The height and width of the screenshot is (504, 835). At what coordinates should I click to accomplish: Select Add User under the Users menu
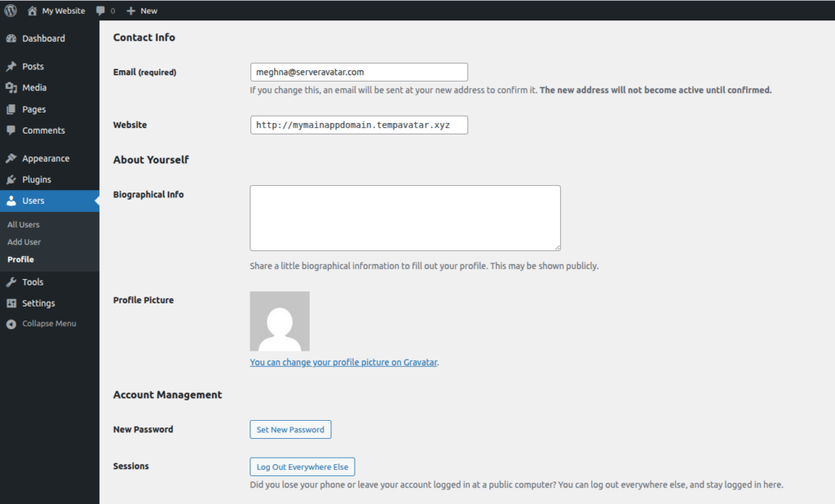point(24,241)
